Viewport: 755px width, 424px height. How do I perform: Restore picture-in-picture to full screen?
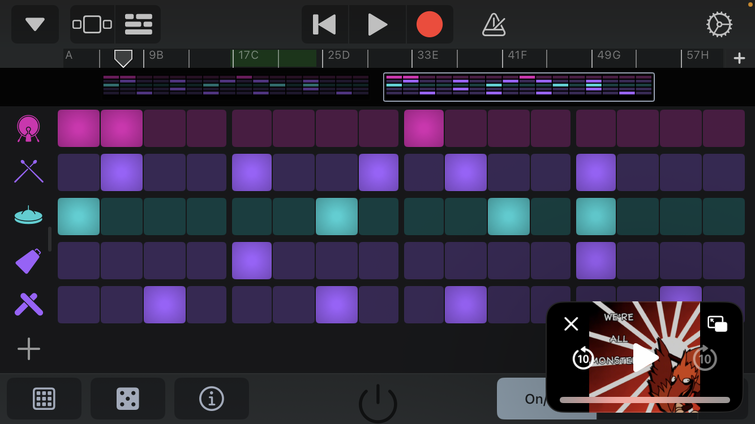coord(717,324)
